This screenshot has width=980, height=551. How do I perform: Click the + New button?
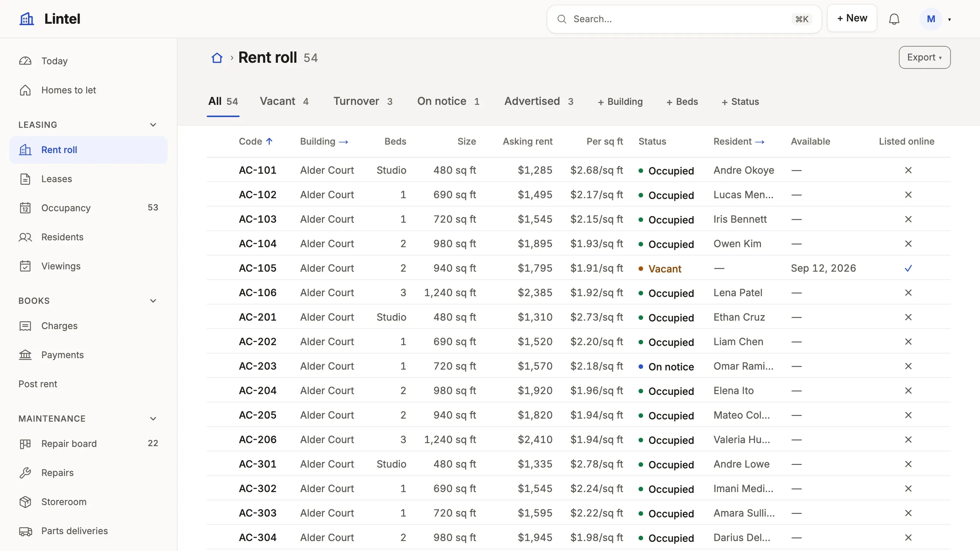[x=852, y=18]
